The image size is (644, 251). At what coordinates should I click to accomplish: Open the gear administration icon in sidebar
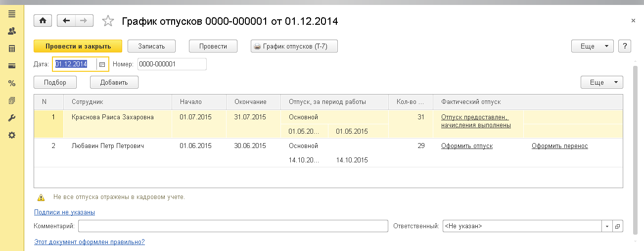click(x=12, y=135)
